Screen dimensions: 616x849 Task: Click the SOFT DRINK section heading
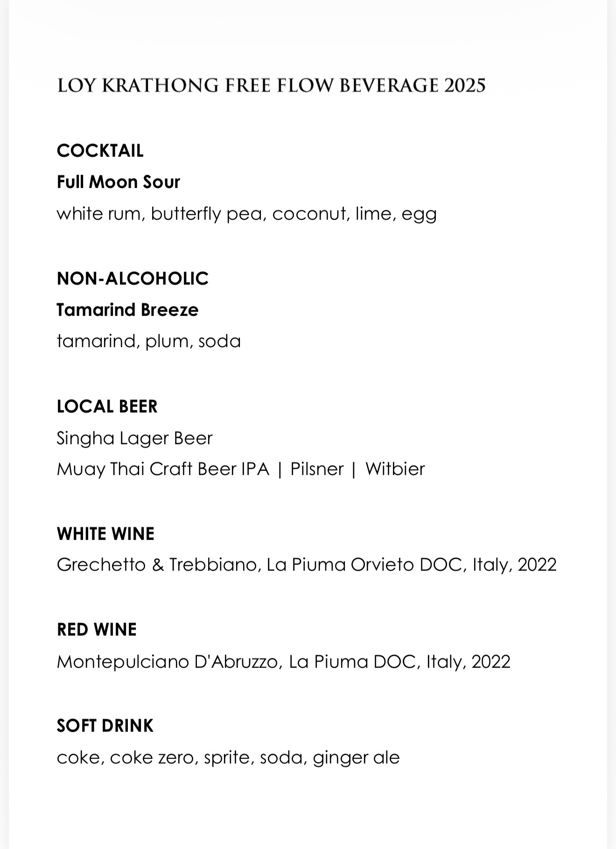point(105,726)
